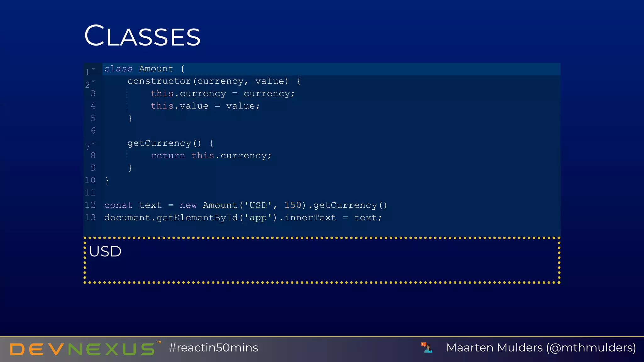Collapse the getCurrency fold arrow on line 7

93,143
